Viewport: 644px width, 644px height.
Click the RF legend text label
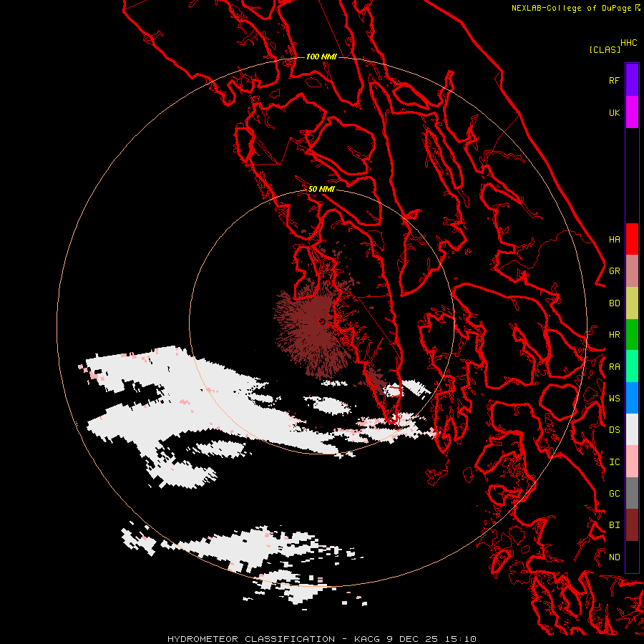615,80
